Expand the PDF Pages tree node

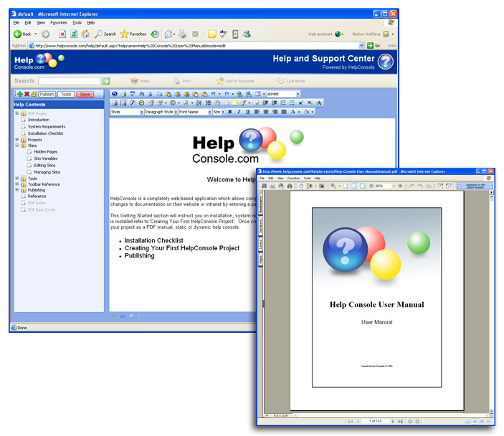click(x=17, y=113)
